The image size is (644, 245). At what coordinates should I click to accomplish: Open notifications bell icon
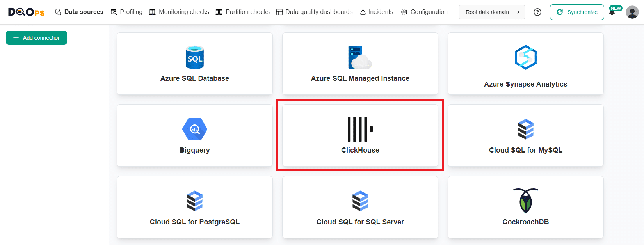pos(612,12)
